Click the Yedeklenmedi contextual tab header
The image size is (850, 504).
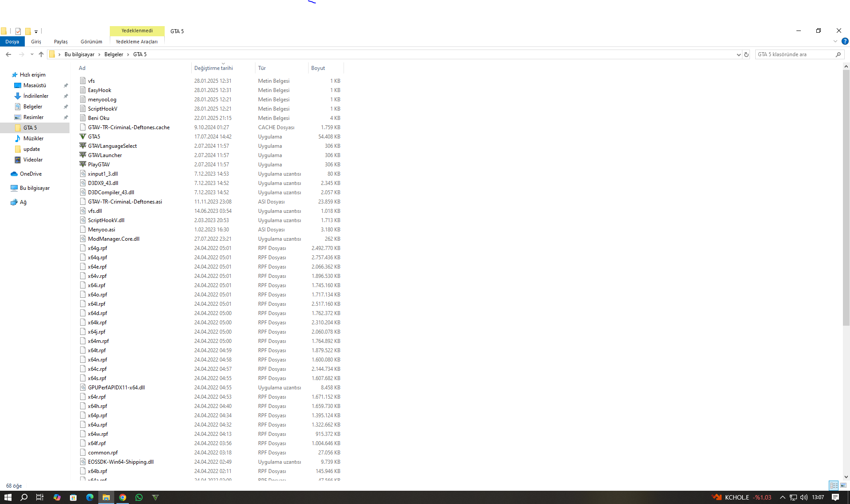click(137, 31)
